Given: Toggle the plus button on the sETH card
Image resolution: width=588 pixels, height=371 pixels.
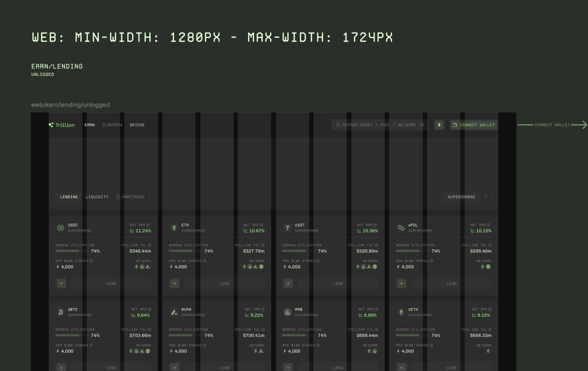Looking at the screenshot, I should point(401,367).
